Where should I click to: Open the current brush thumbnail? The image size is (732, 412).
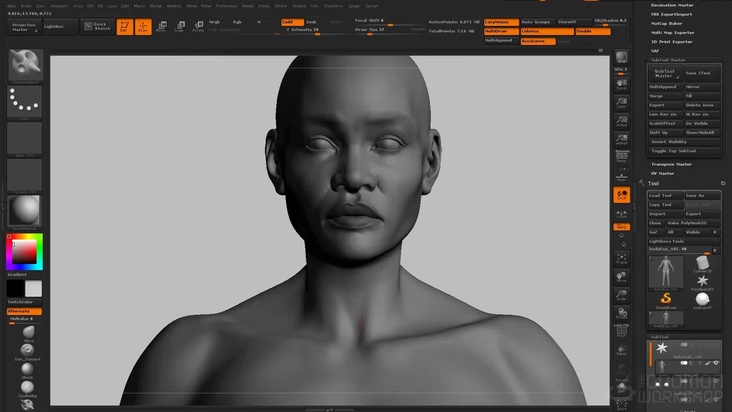click(x=25, y=64)
